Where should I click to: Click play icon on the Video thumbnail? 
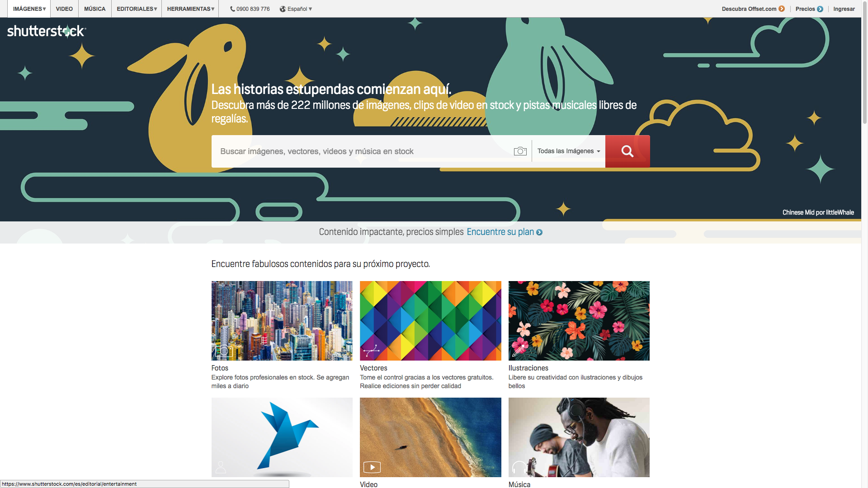(x=372, y=467)
